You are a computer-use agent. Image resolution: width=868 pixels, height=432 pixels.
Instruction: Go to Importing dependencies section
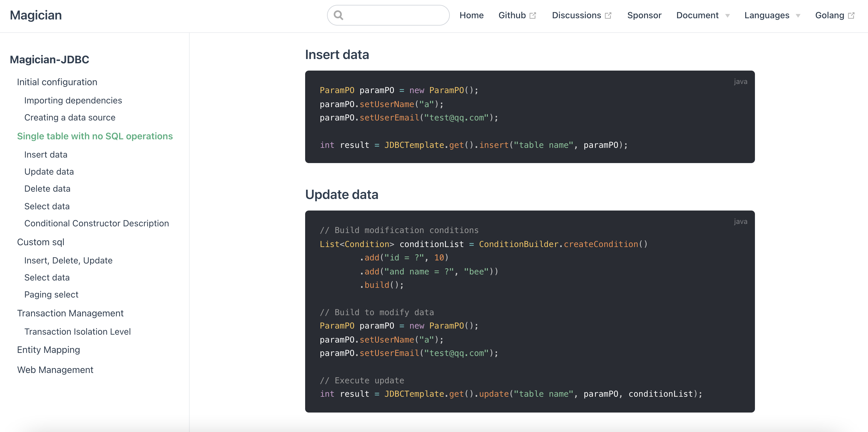point(73,100)
